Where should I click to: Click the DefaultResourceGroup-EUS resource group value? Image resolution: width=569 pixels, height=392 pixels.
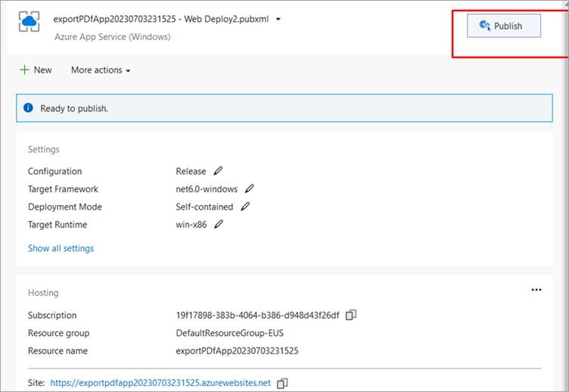[229, 333]
